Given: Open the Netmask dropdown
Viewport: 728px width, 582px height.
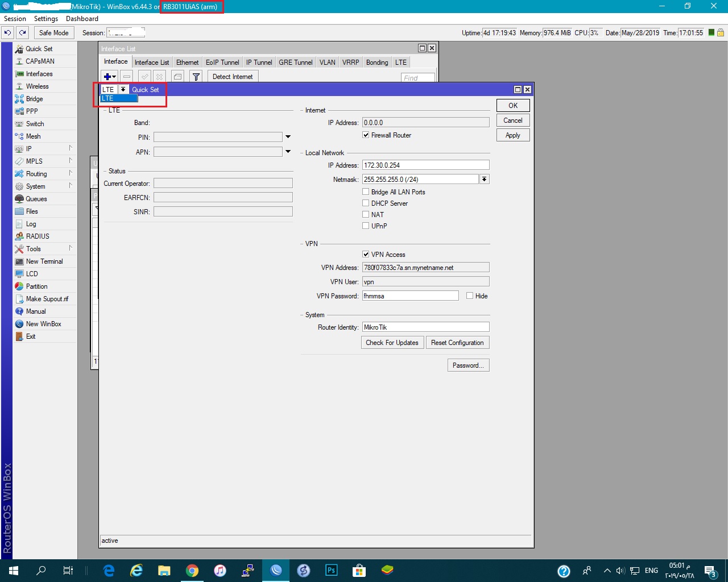Looking at the screenshot, I should point(484,180).
